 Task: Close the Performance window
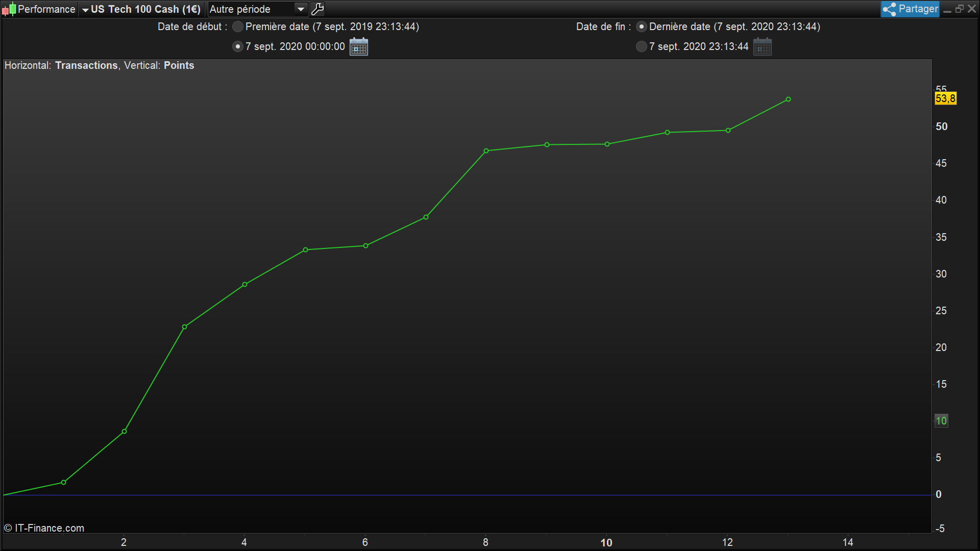click(972, 9)
